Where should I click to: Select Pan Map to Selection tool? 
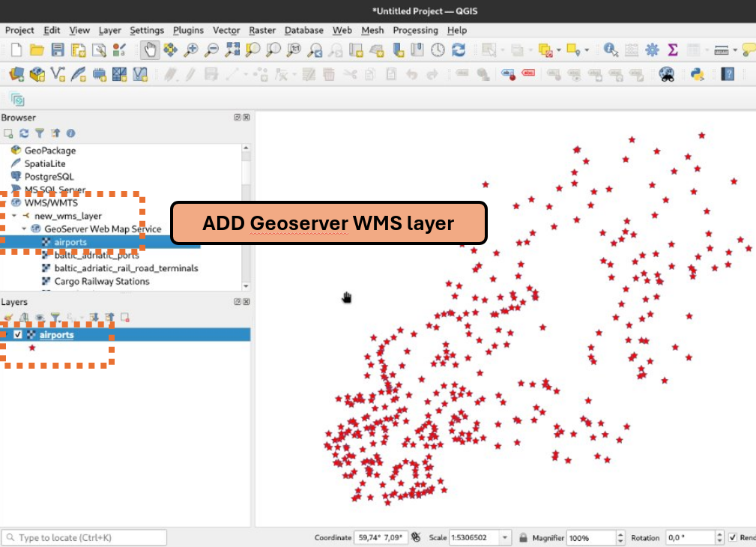(x=170, y=49)
